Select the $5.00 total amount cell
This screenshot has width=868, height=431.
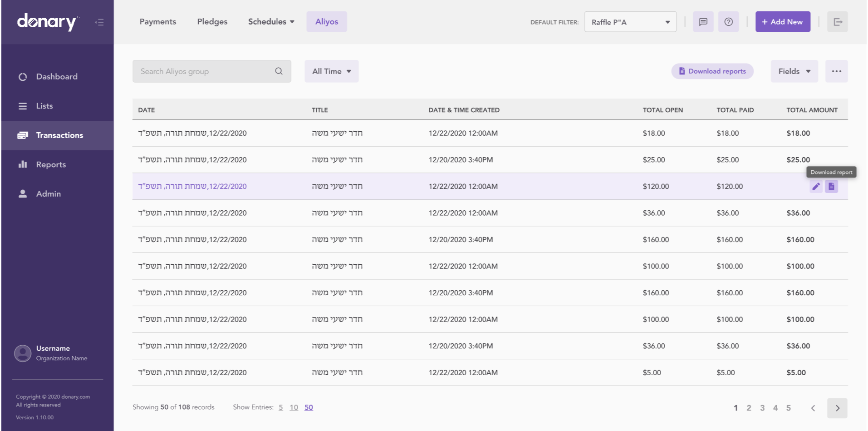point(796,372)
